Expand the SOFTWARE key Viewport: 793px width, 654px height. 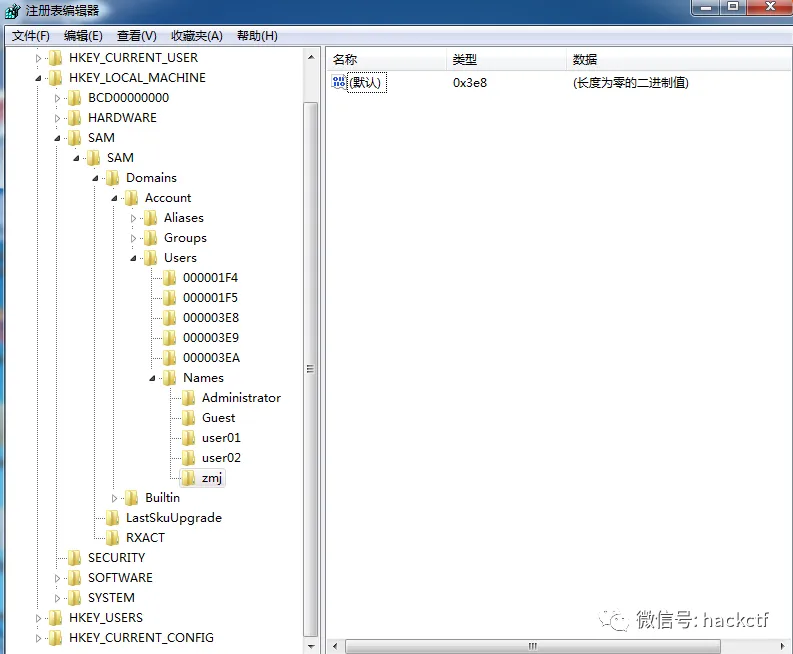pyautogui.click(x=57, y=578)
